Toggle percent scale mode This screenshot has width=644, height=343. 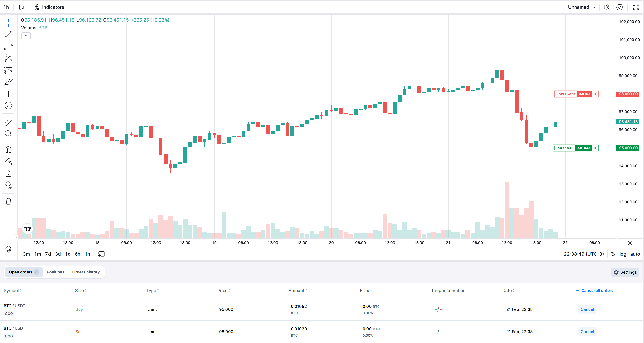(x=613, y=254)
